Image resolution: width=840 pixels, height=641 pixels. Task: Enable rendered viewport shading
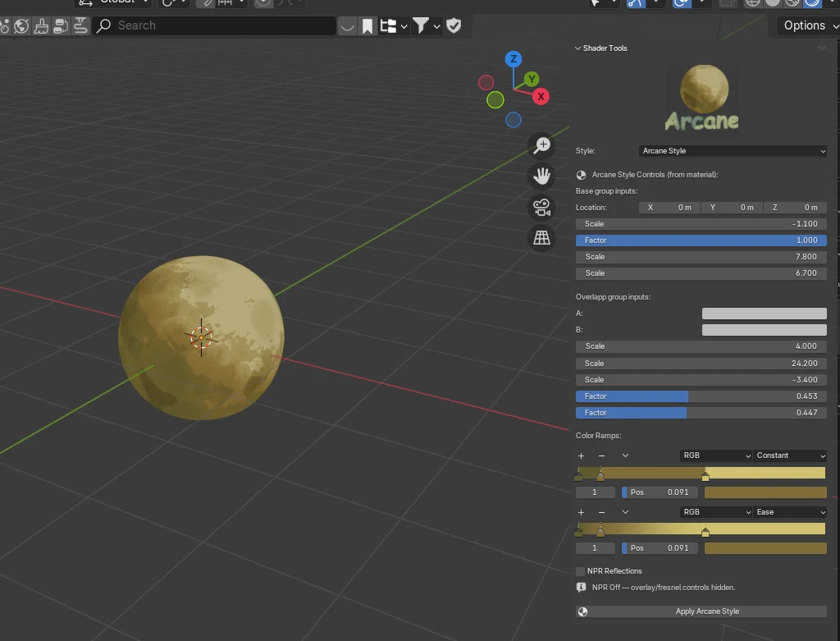(x=812, y=3)
